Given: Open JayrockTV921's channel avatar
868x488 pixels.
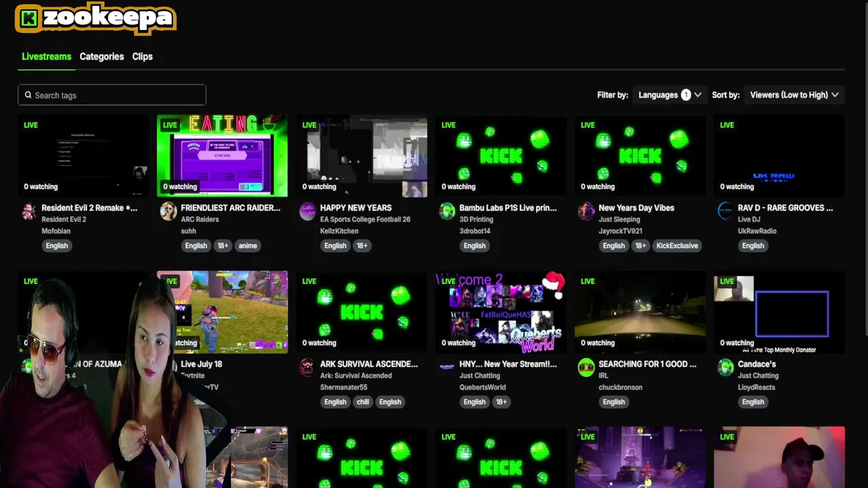Looking at the screenshot, I should (586, 211).
